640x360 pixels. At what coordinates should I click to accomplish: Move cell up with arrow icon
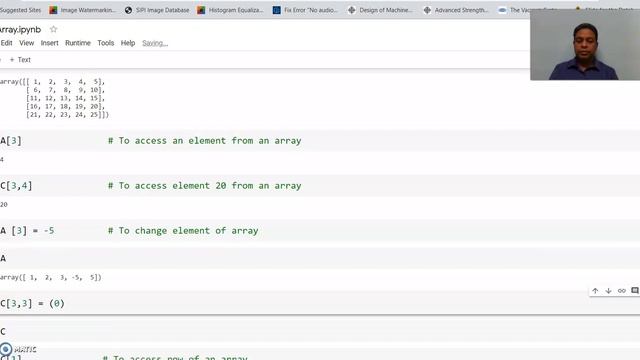pyautogui.click(x=595, y=291)
